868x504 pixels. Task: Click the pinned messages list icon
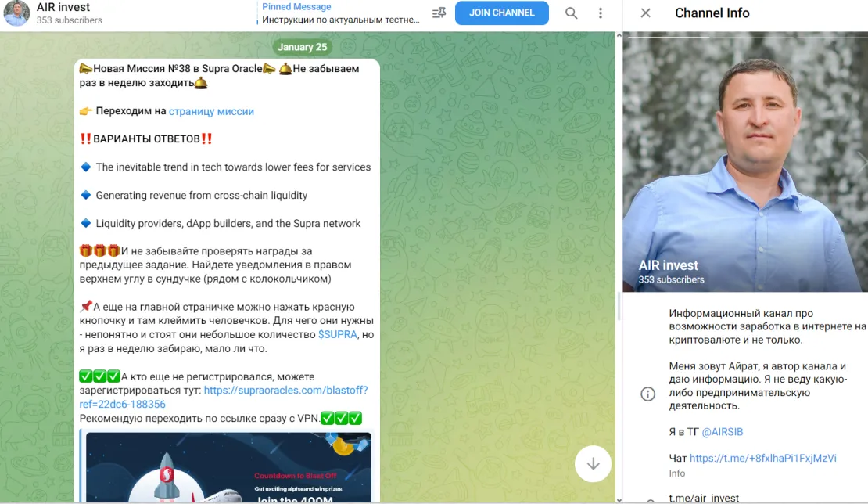click(x=439, y=13)
